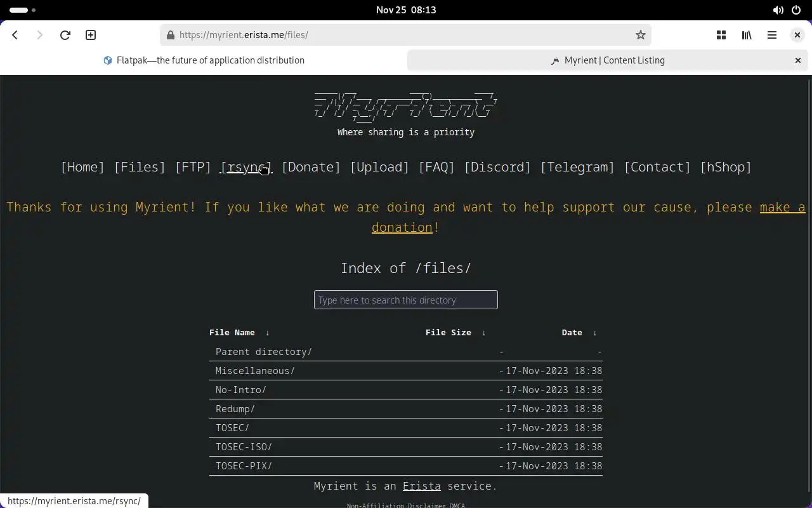Screen dimensions: 812x508
Task: Open the DMCA footer link
Action: click(457, 505)
